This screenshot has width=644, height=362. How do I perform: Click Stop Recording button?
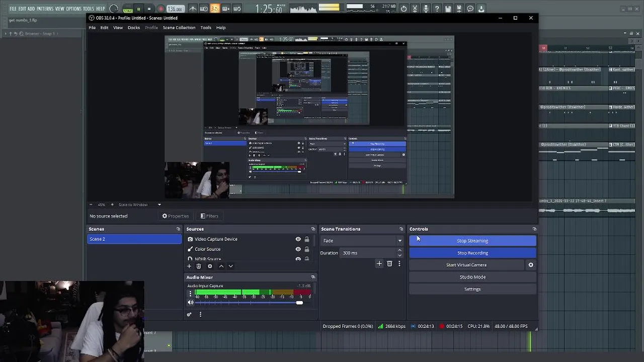click(x=472, y=253)
